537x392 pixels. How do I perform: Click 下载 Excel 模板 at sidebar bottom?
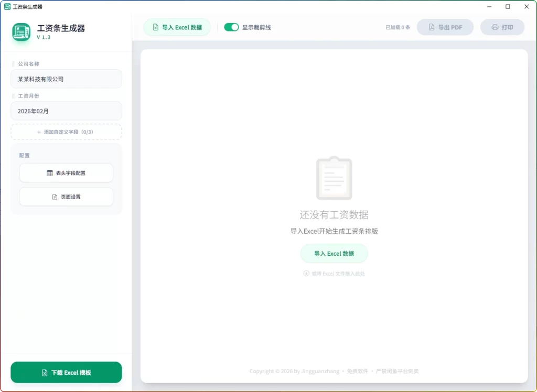pyautogui.click(x=66, y=372)
